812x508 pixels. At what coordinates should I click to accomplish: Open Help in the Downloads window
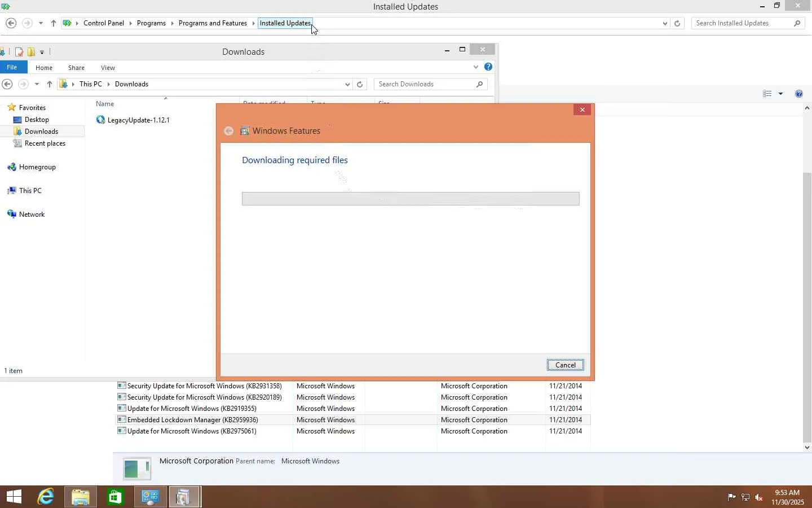click(x=488, y=67)
